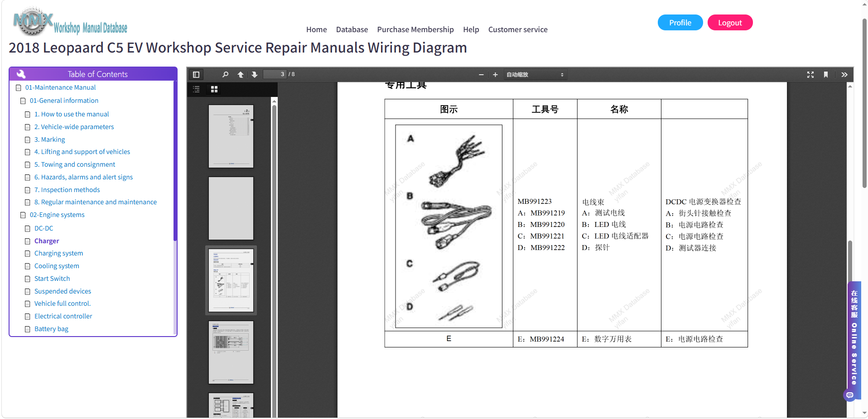Show page thumbnails grid view
The image size is (868, 419).
click(214, 89)
